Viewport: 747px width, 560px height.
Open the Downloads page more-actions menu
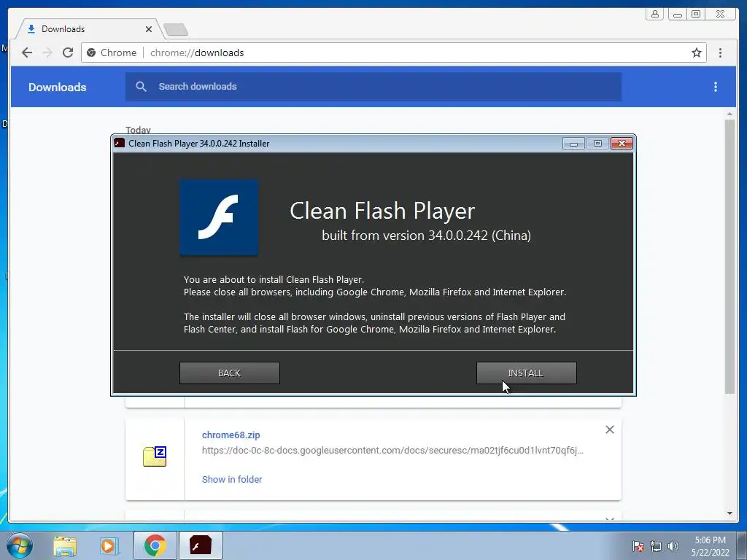[x=715, y=87]
